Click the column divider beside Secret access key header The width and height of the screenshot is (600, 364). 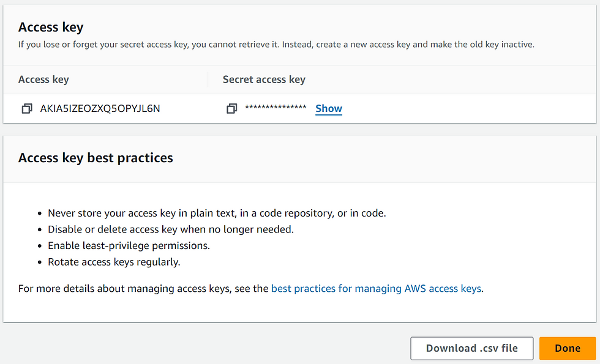(208, 80)
